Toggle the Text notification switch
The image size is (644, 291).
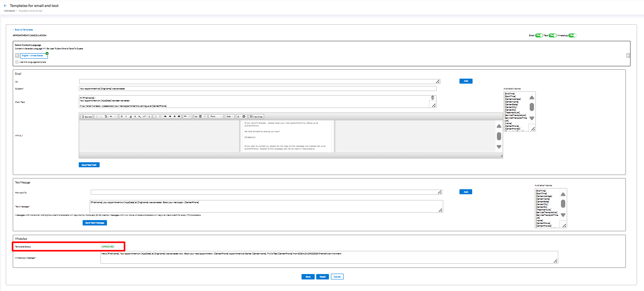click(x=552, y=35)
